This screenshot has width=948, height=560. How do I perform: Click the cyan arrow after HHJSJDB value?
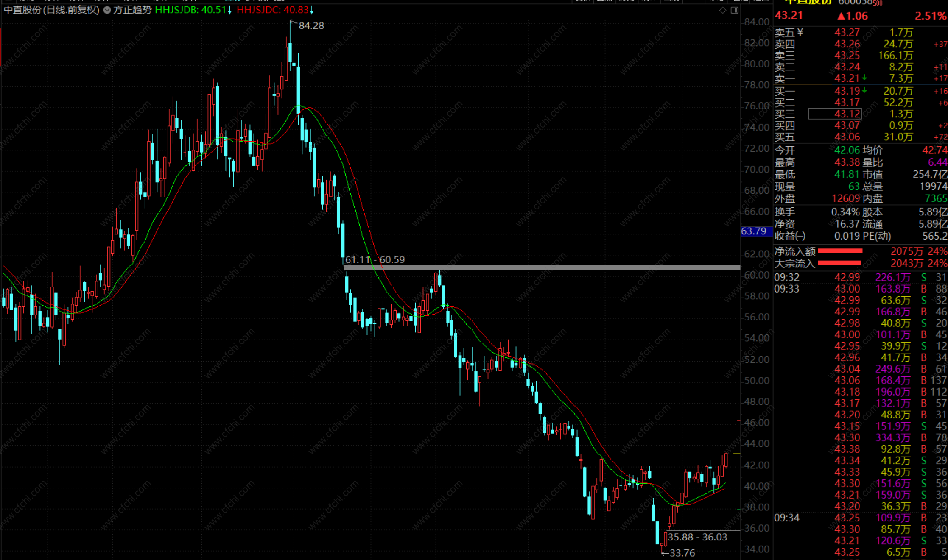pos(229,11)
